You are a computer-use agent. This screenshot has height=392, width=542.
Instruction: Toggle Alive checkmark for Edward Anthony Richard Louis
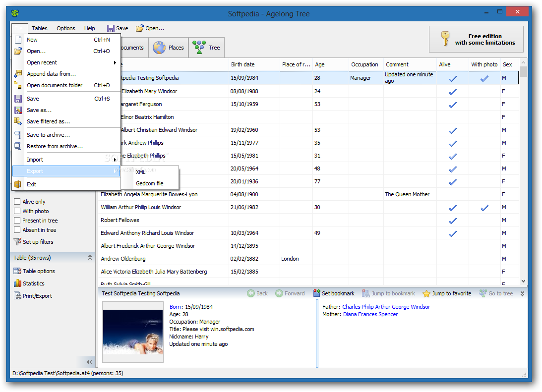pos(452,233)
